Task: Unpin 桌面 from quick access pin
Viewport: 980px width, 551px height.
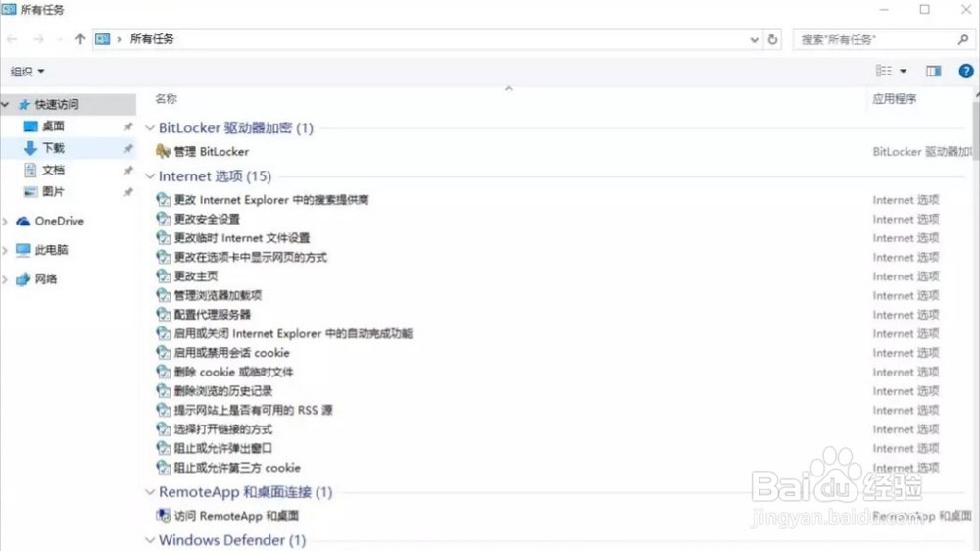Action: [128, 126]
